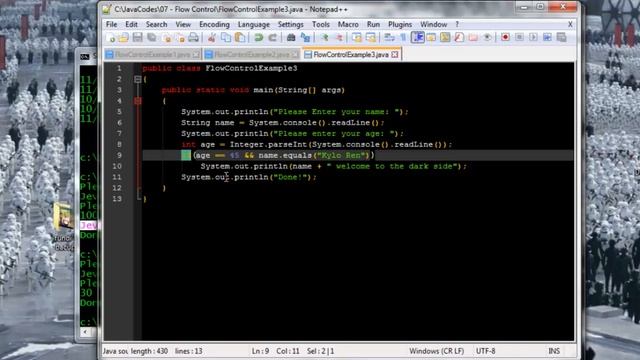Open the Language menu
Viewport: 640px width, 360px height.
tap(253, 24)
